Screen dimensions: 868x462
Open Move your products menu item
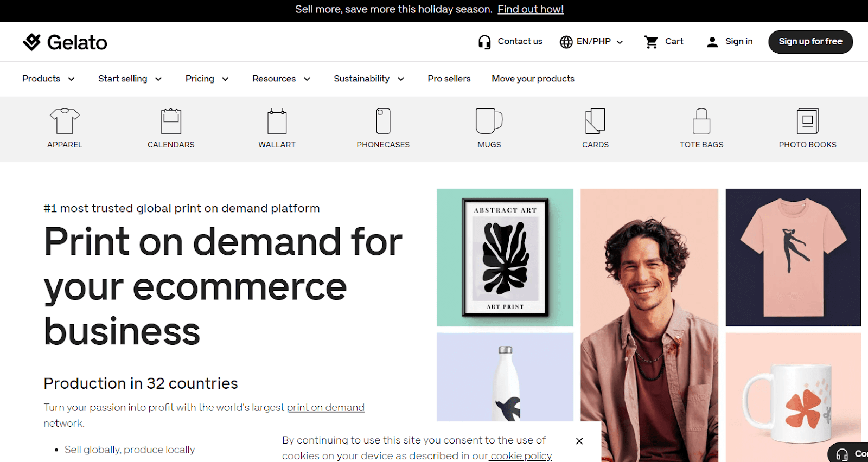click(533, 79)
